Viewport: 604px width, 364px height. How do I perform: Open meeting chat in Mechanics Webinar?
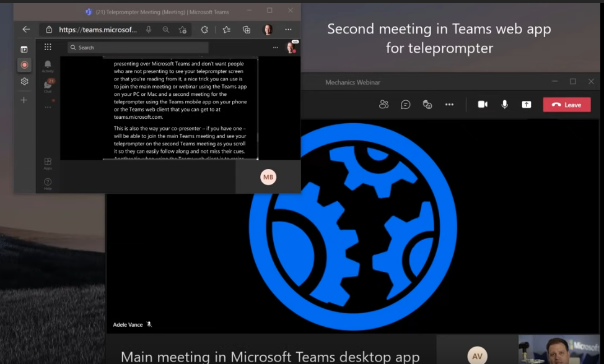(406, 105)
